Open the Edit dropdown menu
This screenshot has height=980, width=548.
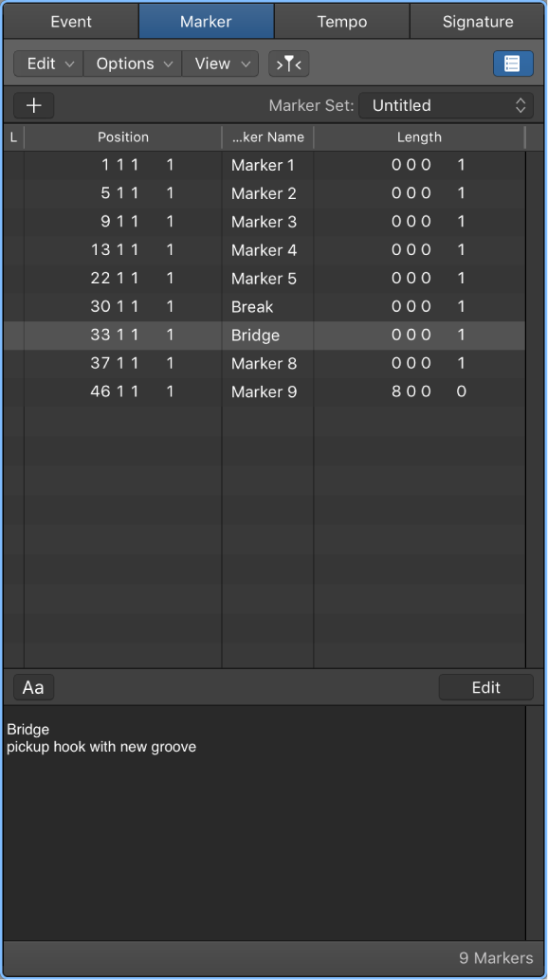click(x=47, y=64)
